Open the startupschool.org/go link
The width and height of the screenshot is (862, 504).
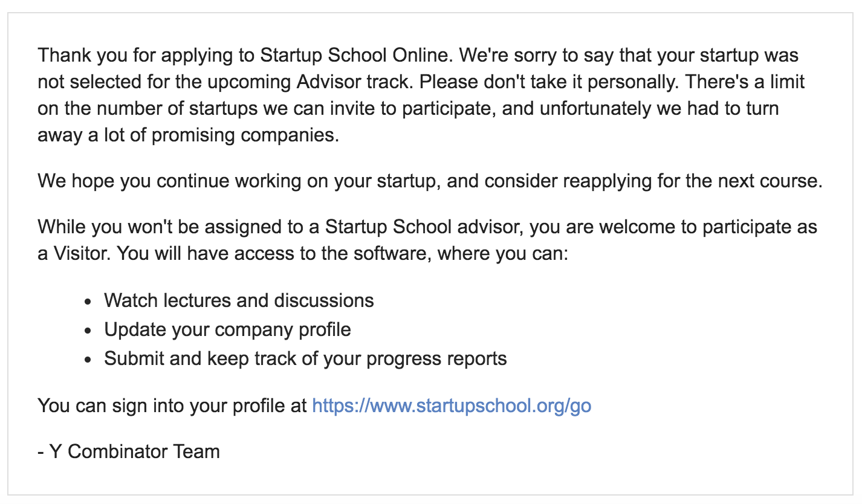[x=451, y=405]
